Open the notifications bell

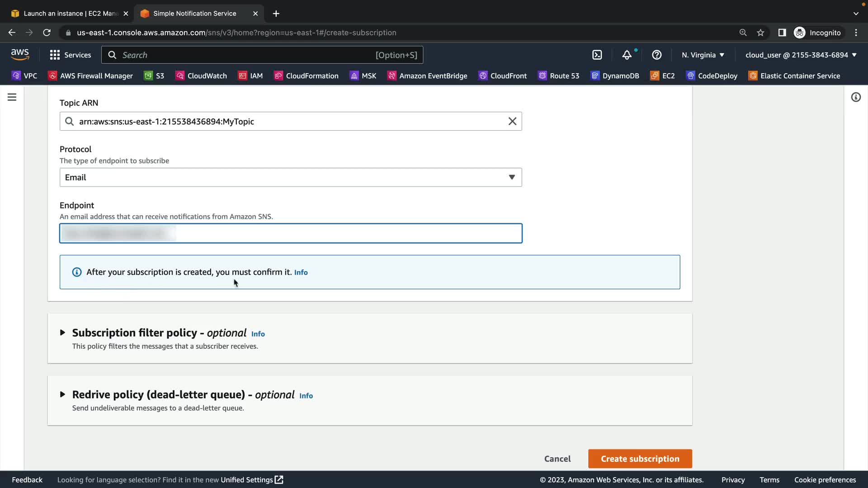tap(627, 55)
